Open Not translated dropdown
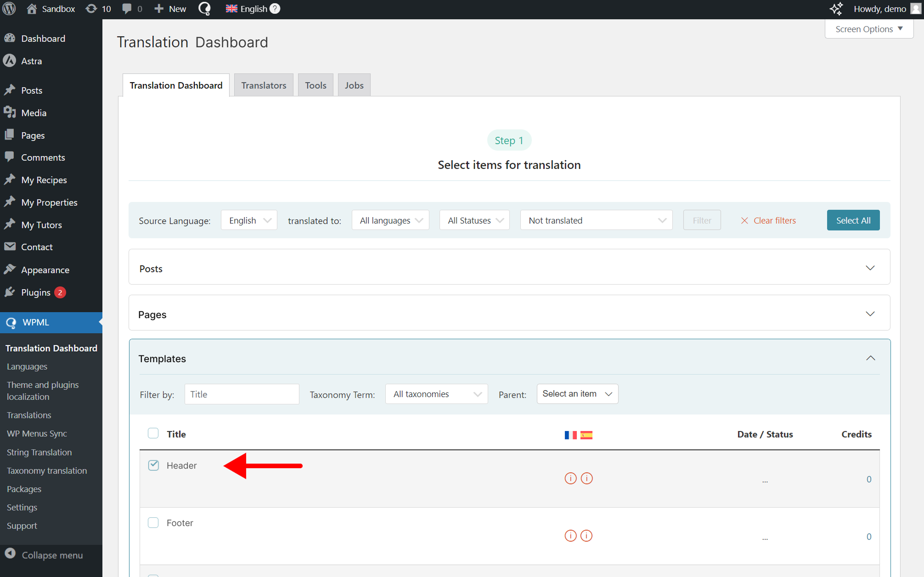 [596, 220]
